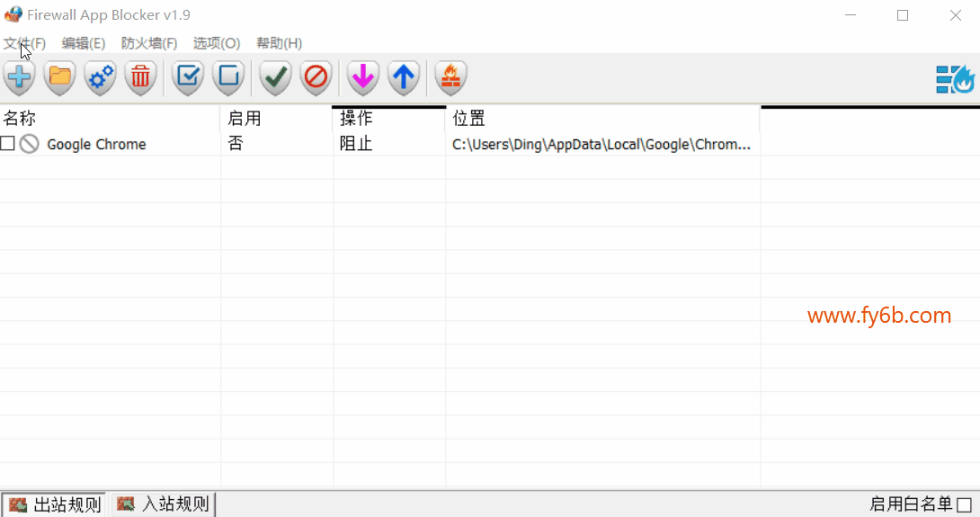This screenshot has width=980, height=517.
Task: Open firewall settings via flame wall icon
Action: (450, 77)
